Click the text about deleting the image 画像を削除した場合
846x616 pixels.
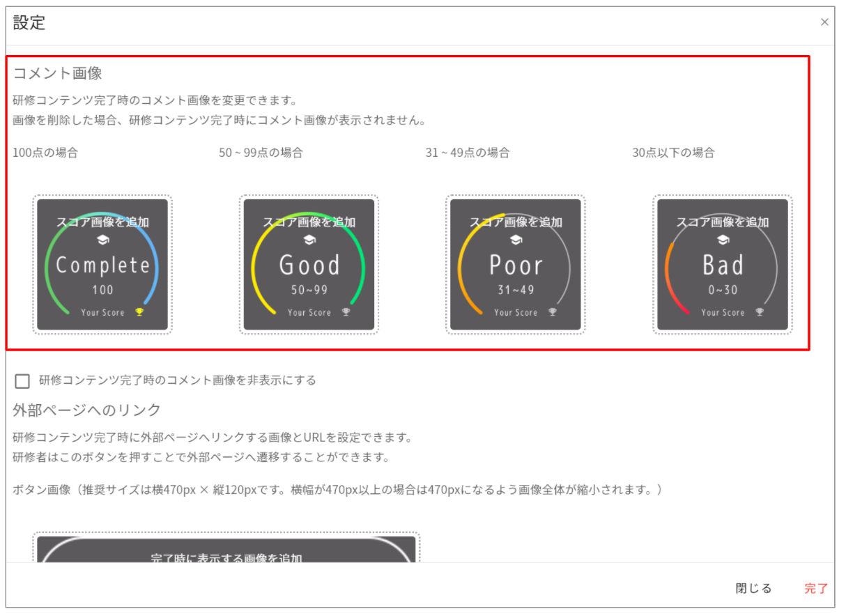[220, 121]
